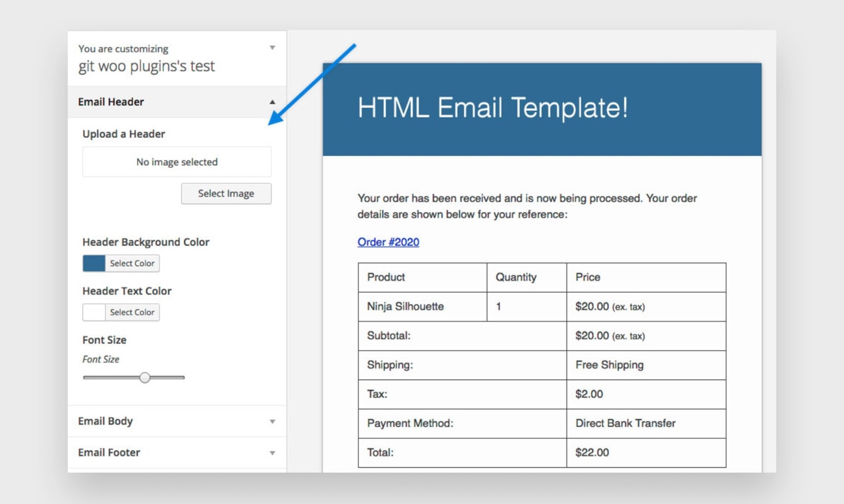This screenshot has height=504, width=844.
Task: Click the Header Background Color blue swatch
Action: (94, 263)
